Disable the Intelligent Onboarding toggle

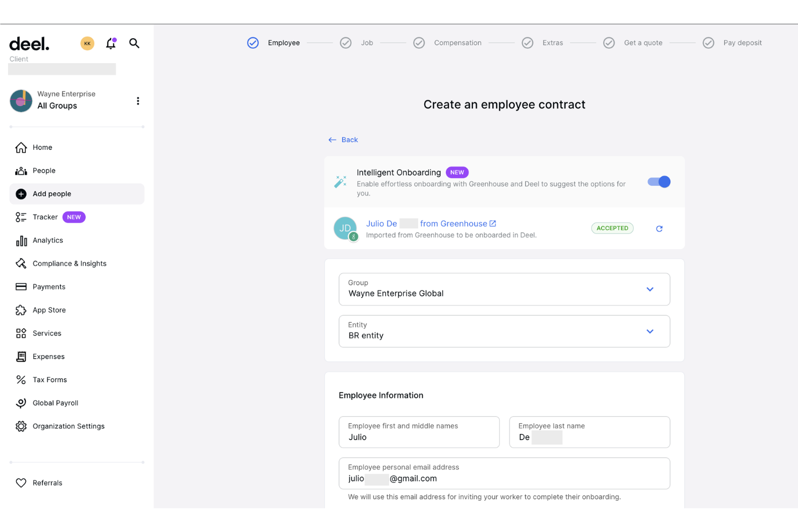pyautogui.click(x=658, y=182)
